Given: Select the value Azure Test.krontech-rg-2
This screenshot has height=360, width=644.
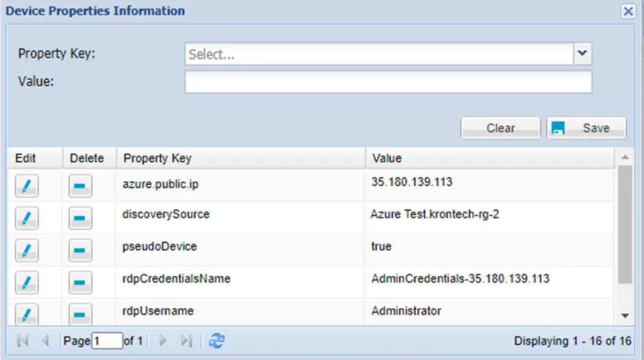Looking at the screenshot, I should coord(434,214).
